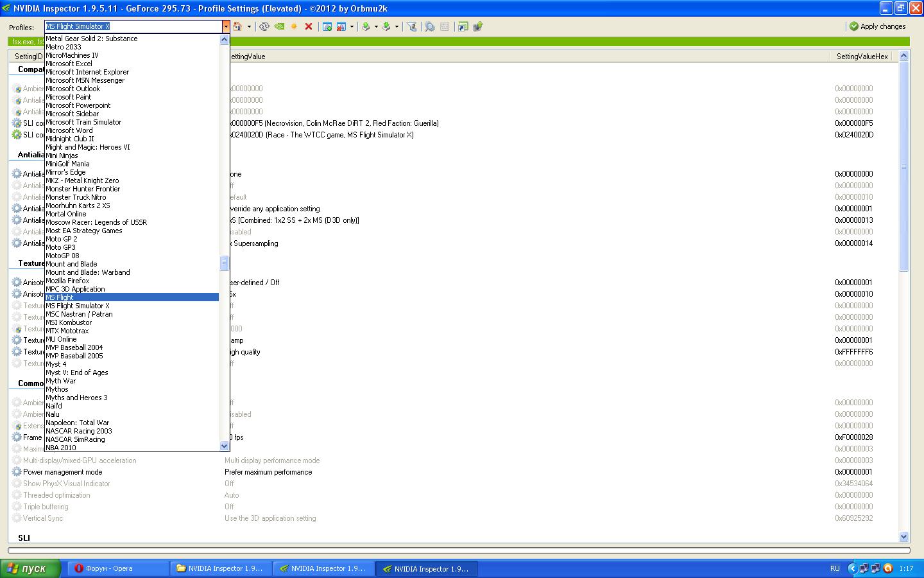Choose NBA 2010 at the list bottom
924x578 pixels.
(x=132, y=448)
